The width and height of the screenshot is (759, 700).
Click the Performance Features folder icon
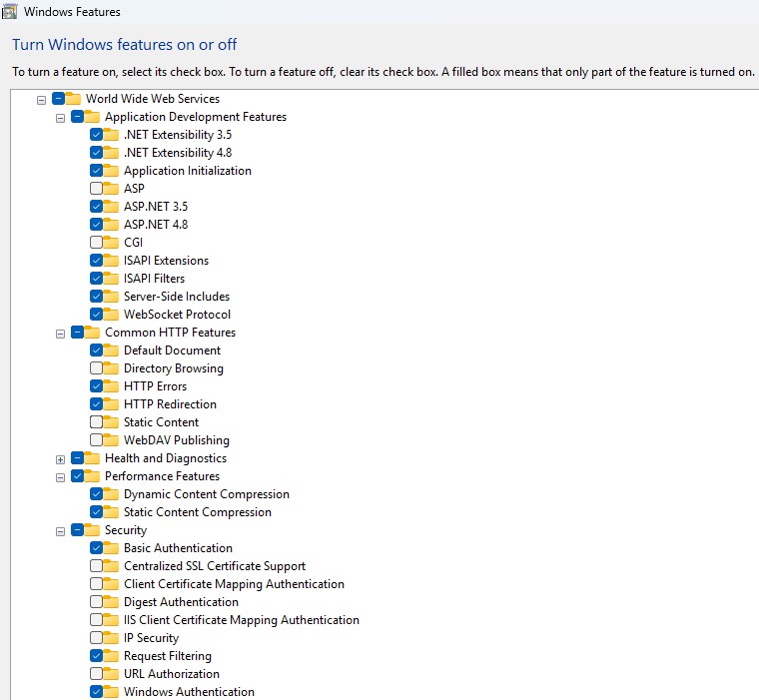tap(92, 476)
